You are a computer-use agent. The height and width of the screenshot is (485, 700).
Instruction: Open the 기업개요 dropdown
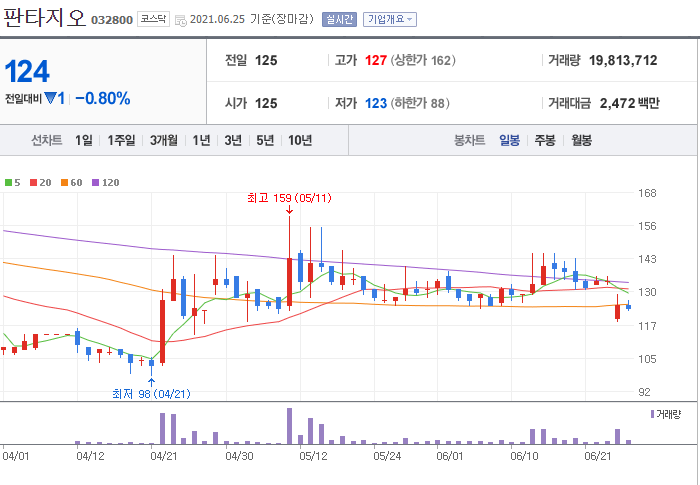coord(390,19)
